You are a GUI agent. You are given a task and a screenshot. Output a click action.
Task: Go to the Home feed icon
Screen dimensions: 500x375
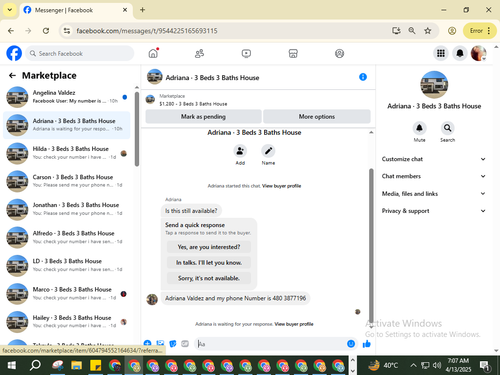(x=153, y=53)
